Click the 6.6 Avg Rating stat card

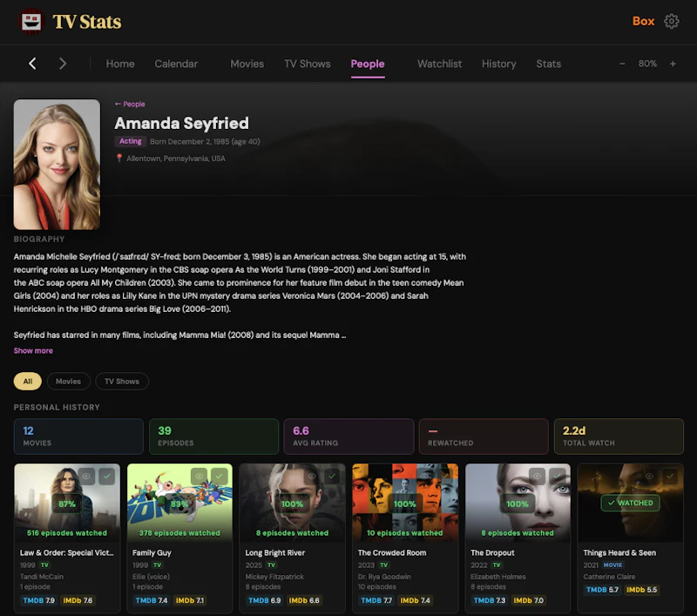(x=349, y=437)
